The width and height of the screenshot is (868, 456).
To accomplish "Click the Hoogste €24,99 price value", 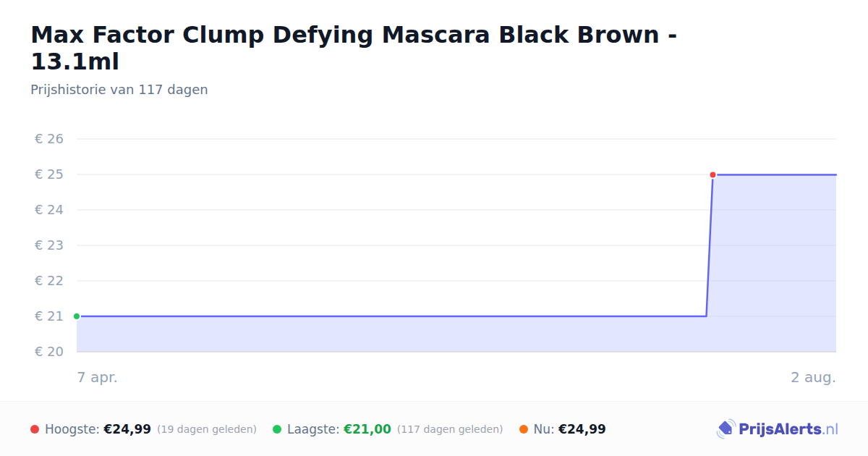I will coord(127,429).
